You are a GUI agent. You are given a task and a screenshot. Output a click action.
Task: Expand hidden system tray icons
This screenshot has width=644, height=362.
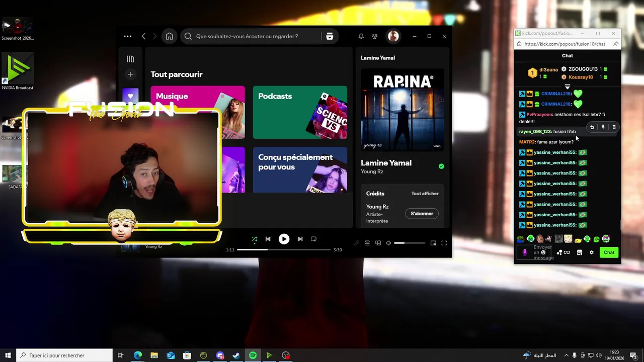566,355
